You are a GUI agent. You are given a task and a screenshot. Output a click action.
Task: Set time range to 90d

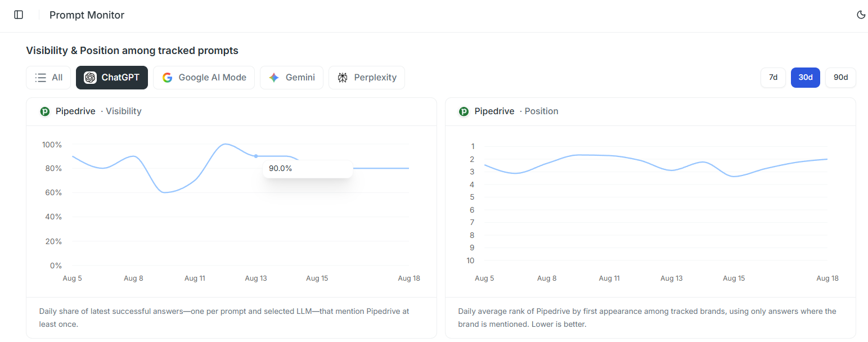coord(840,78)
